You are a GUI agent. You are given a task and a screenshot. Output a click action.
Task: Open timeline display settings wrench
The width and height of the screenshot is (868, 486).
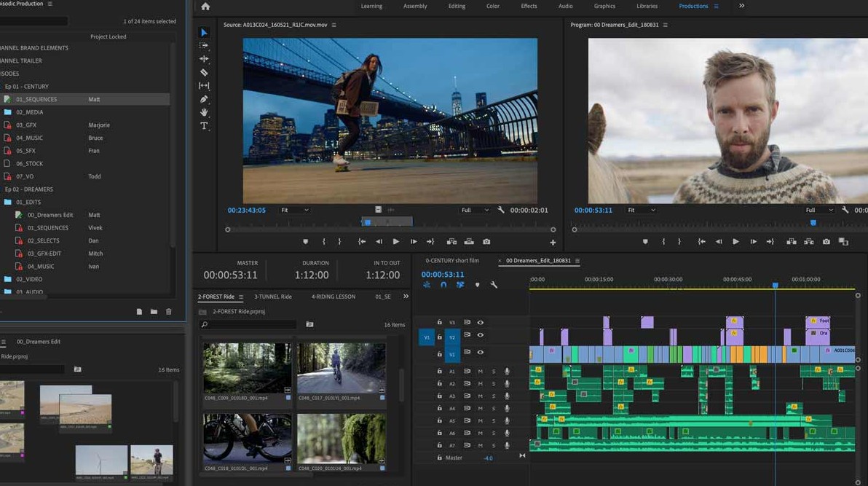tap(494, 285)
